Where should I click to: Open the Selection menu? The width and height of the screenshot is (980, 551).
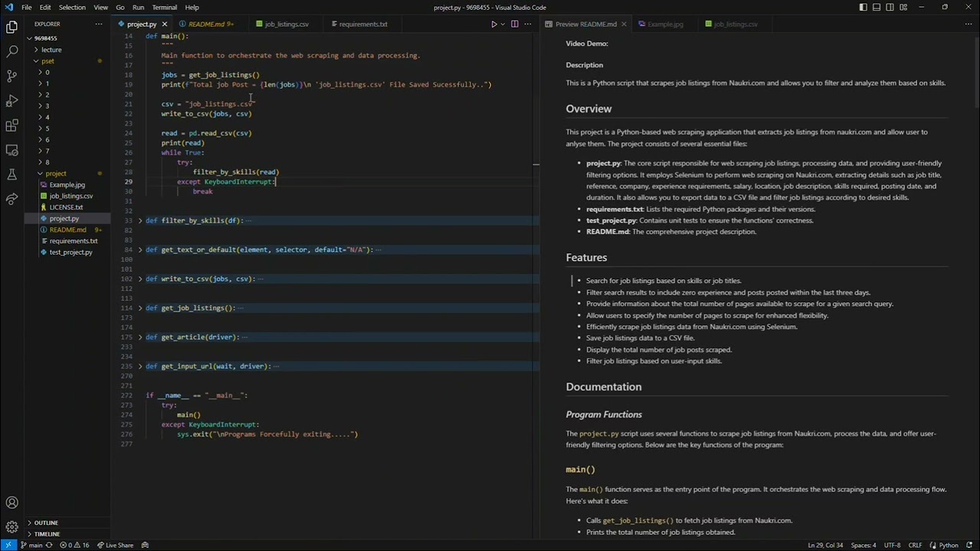(x=72, y=7)
